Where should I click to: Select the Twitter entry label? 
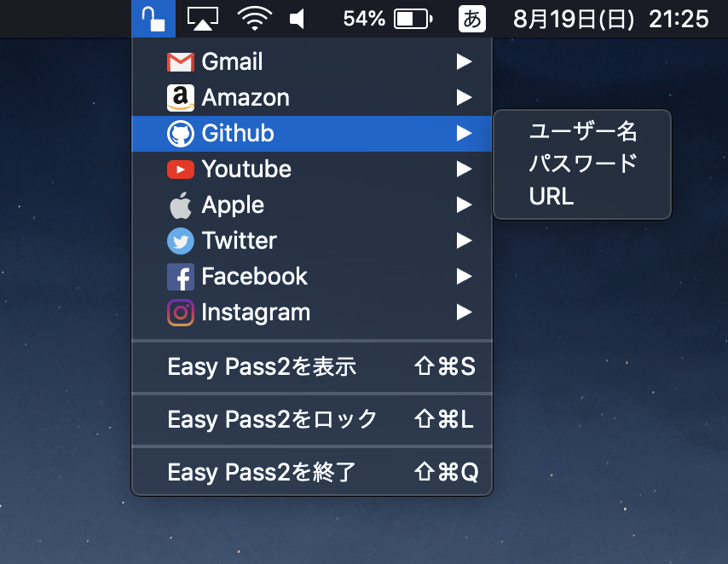tap(240, 240)
